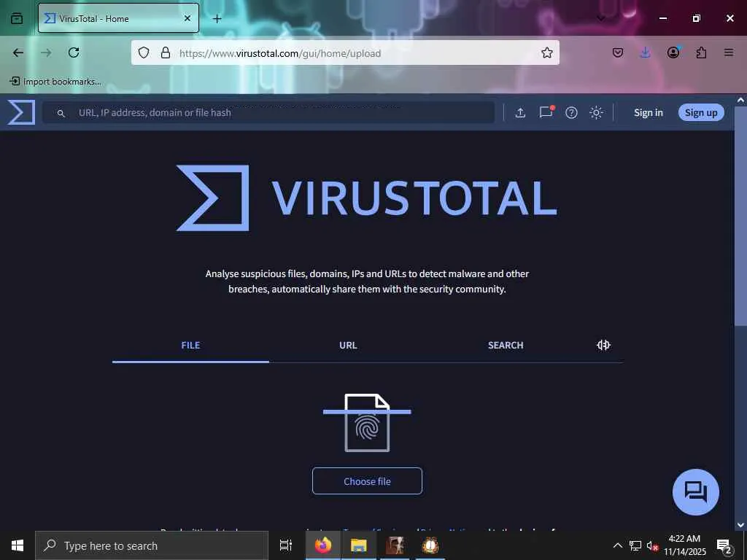Viewport: 747px width, 560px height.
Task: Click the network status tray icon
Action: click(635, 545)
